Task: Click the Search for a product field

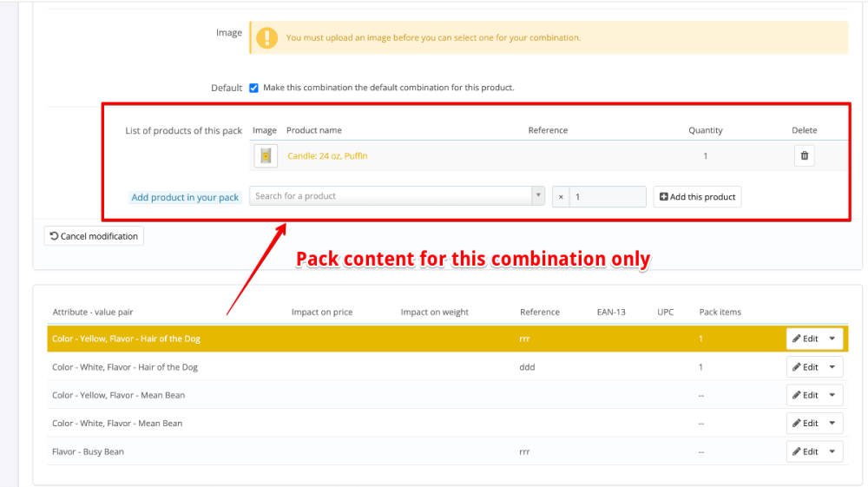Action: pos(391,196)
